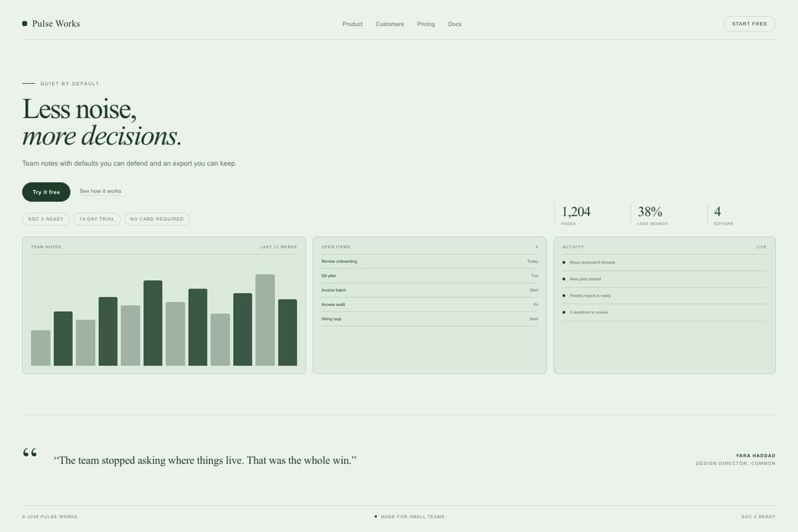Open the New plan started activity
This screenshot has width=798, height=532.
click(x=664, y=279)
